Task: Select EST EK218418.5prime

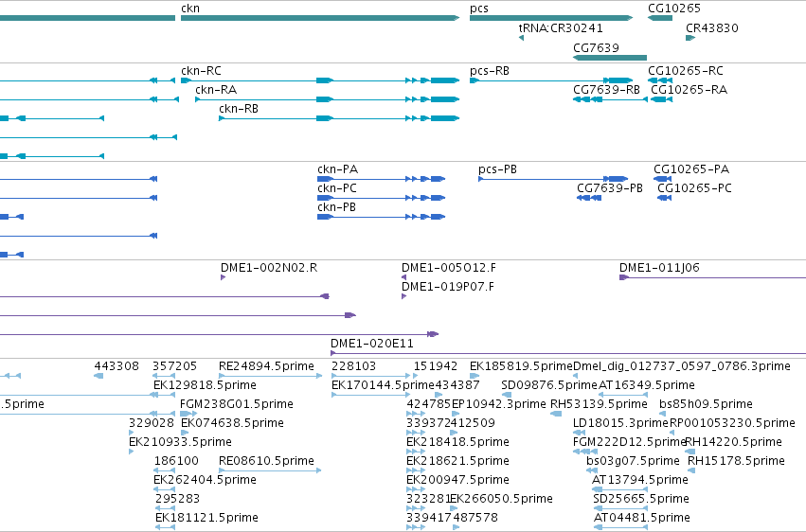Action: [457, 443]
